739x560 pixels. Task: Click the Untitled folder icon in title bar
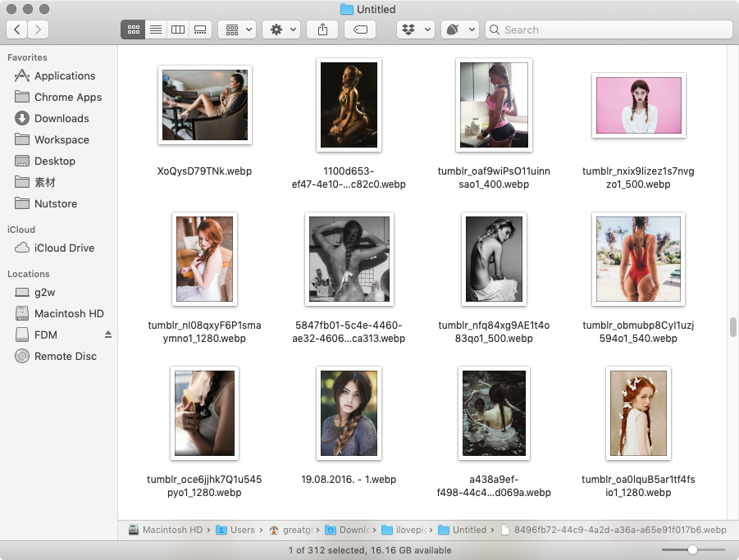[346, 9]
